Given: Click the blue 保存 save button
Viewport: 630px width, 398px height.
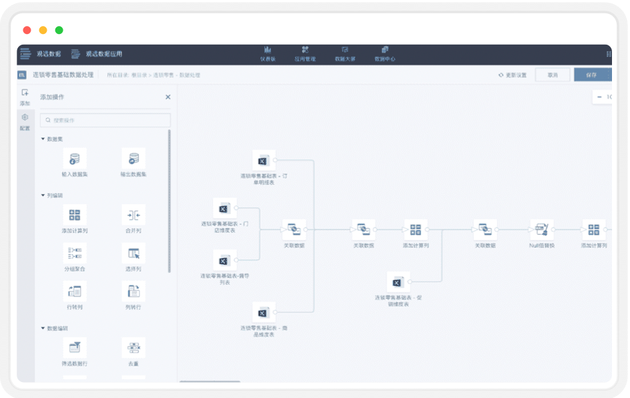Looking at the screenshot, I should pos(593,75).
